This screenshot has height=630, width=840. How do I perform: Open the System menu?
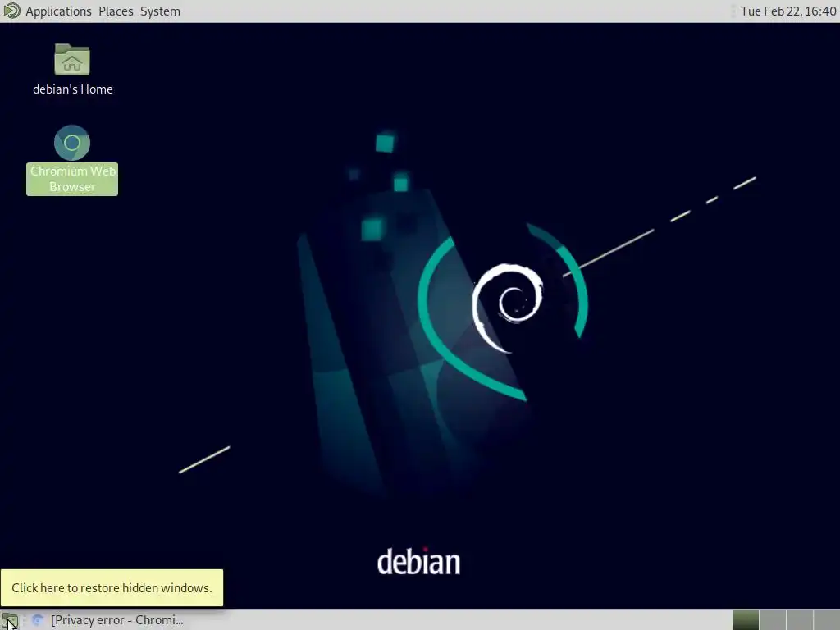coord(160,11)
